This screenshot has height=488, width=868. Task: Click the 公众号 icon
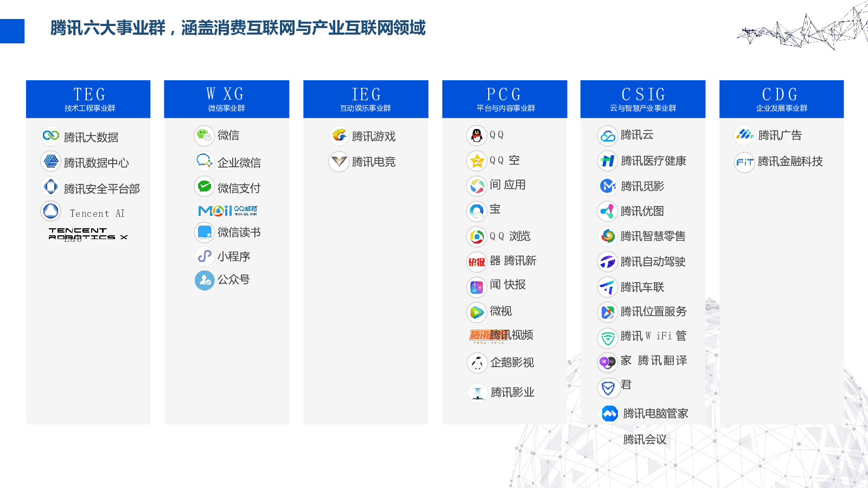pyautogui.click(x=205, y=280)
